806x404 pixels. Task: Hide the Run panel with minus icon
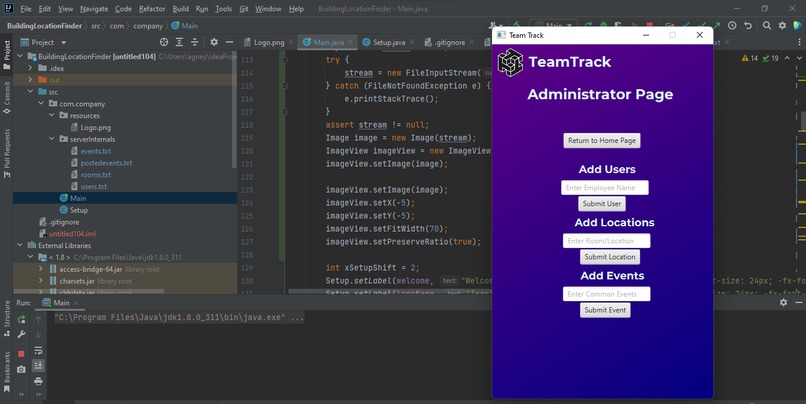[798, 303]
